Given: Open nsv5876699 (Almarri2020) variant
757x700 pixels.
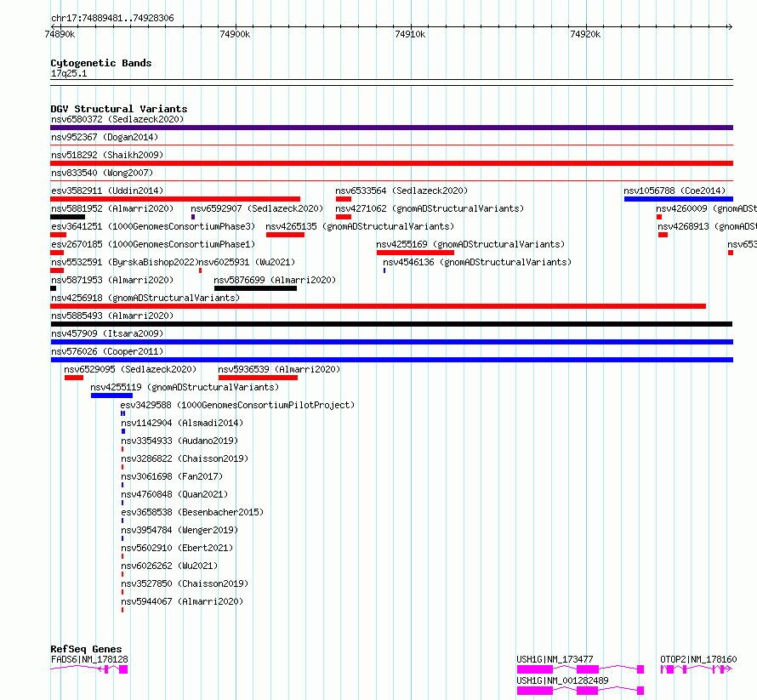Looking at the screenshot, I should click(x=275, y=280).
